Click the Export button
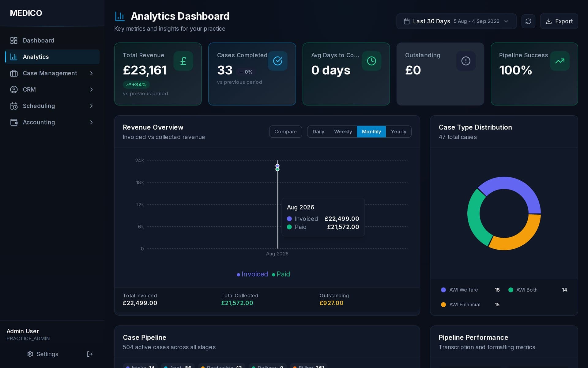588x368 pixels. pyautogui.click(x=559, y=21)
